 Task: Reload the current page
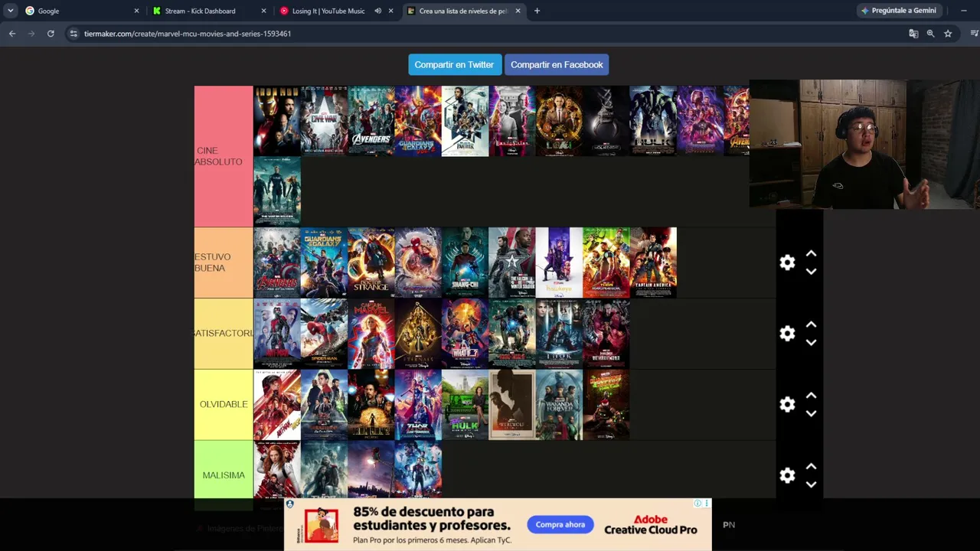[51, 34]
